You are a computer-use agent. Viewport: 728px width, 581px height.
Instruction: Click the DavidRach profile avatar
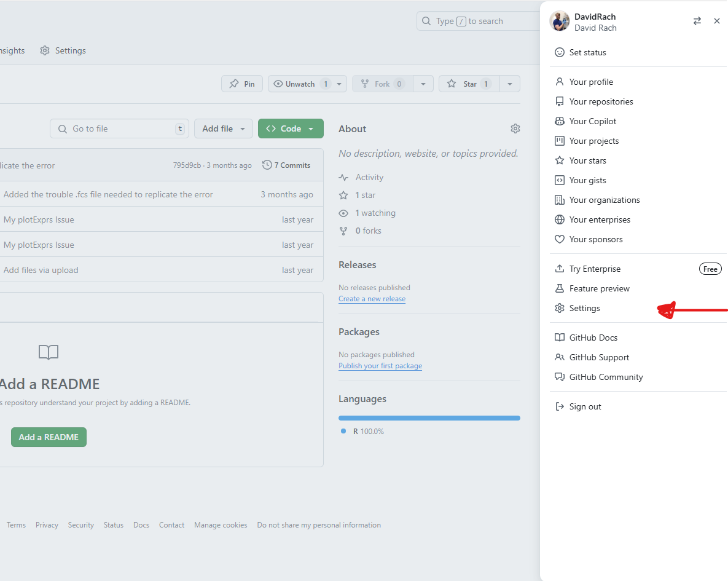(559, 21)
